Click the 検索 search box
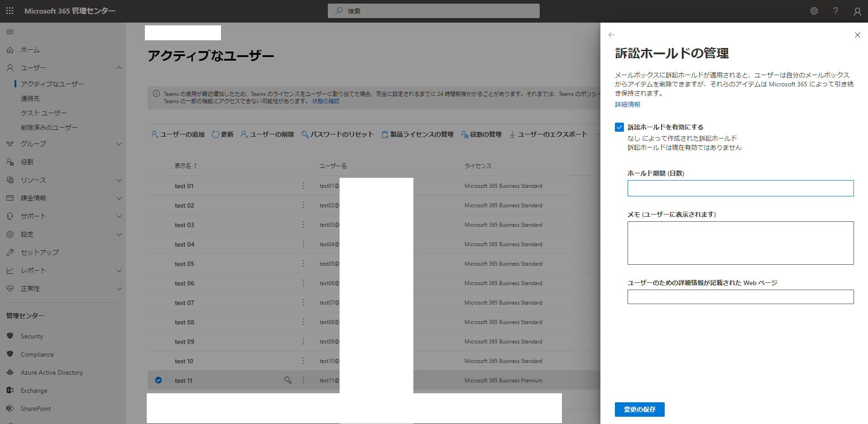 point(433,11)
